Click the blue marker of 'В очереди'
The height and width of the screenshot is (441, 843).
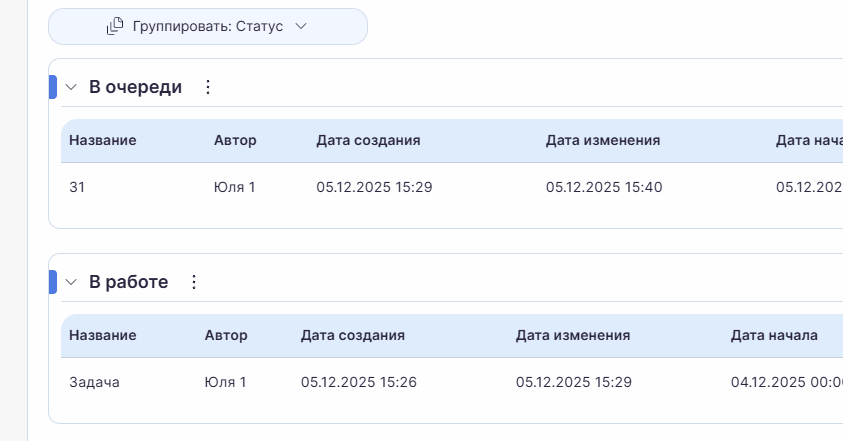pos(53,87)
